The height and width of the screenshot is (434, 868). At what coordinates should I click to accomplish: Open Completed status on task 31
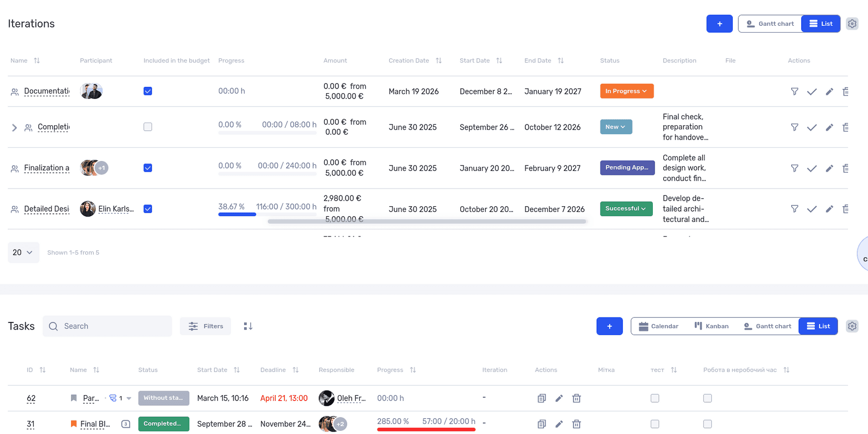[164, 424]
